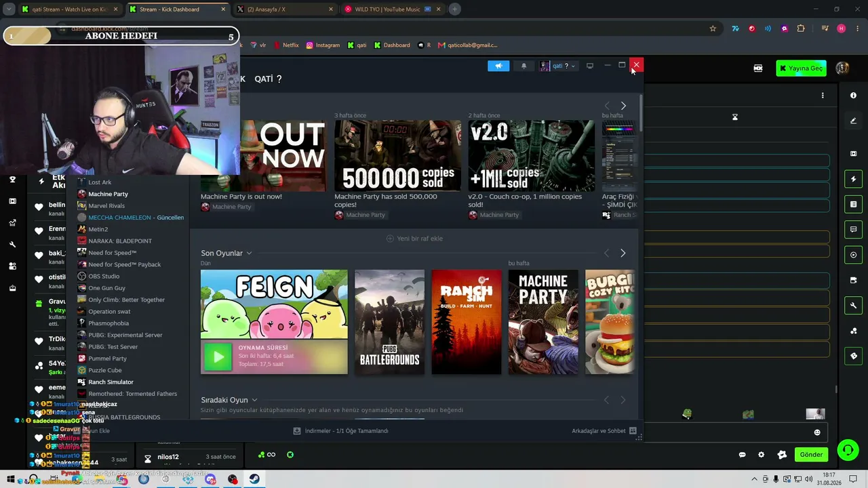The width and height of the screenshot is (868, 488).
Task: Open the three-dot menu in Kick dashboard
Action: click(x=823, y=96)
